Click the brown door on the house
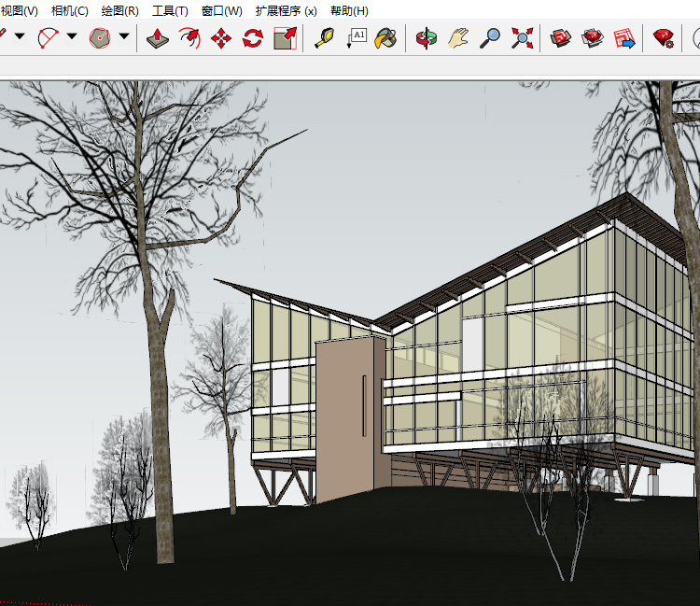This screenshot has width=700, height=606. (x=344, y=420)
